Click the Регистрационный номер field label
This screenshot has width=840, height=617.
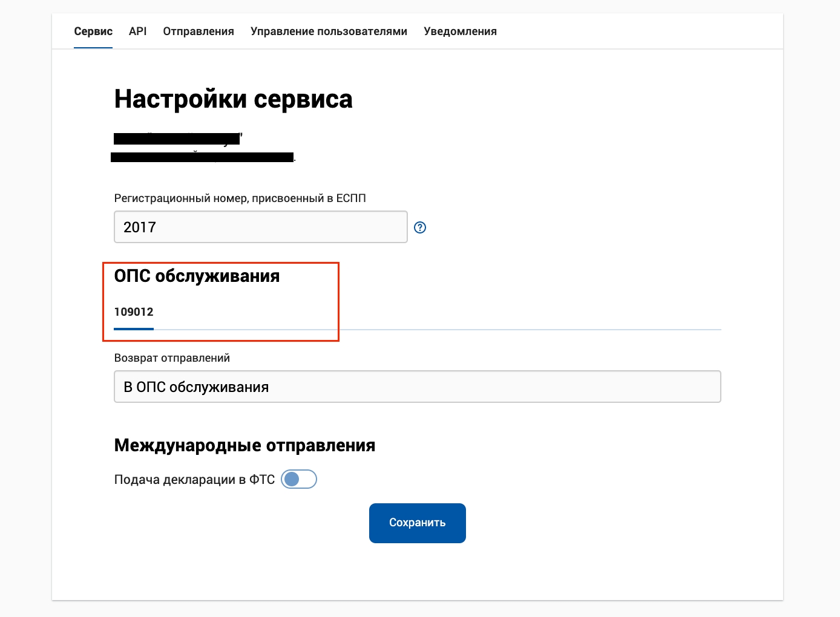pos(240,198)
